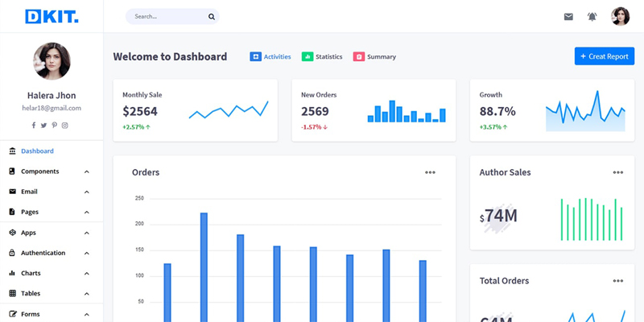Click the helar18@gmail.com email text
This screenshot has height=322, width=644.
click(52, 108)
